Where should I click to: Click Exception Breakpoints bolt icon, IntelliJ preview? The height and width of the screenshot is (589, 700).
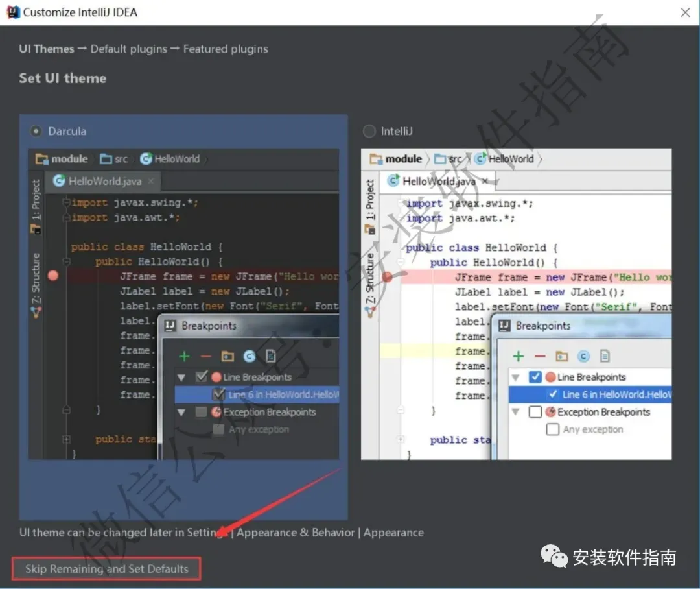551,411
